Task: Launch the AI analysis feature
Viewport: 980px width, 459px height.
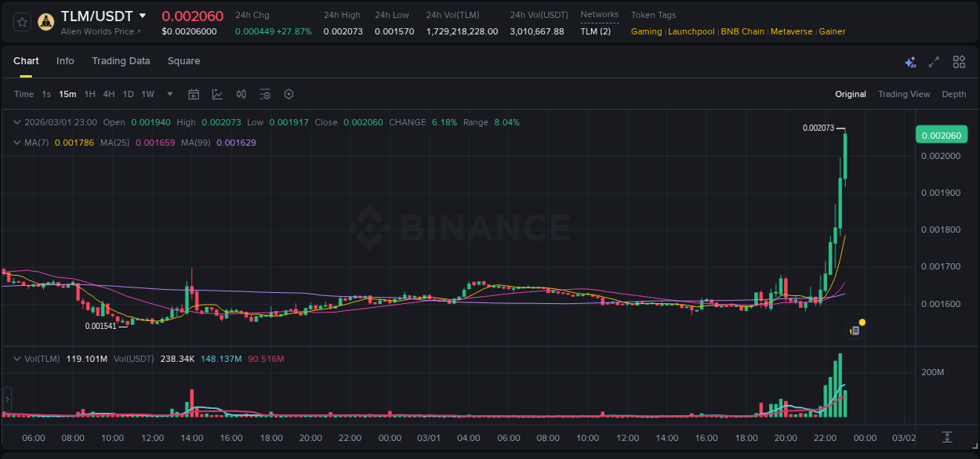Action: tap(910, 61)
